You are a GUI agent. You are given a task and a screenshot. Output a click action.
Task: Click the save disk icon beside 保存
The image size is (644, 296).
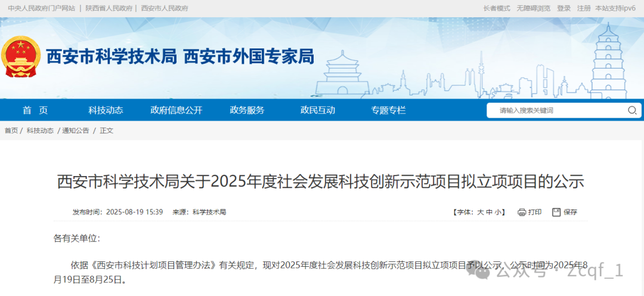click(x=556, y=212)
